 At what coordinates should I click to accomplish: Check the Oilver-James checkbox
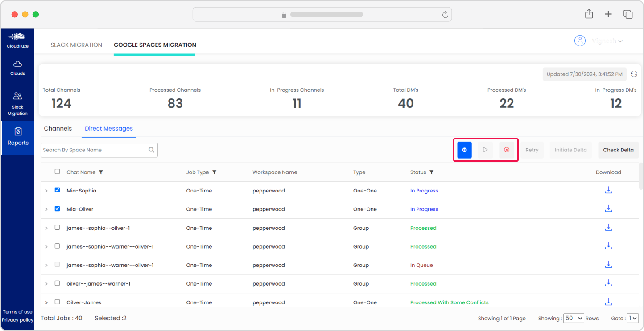point(57,302)
